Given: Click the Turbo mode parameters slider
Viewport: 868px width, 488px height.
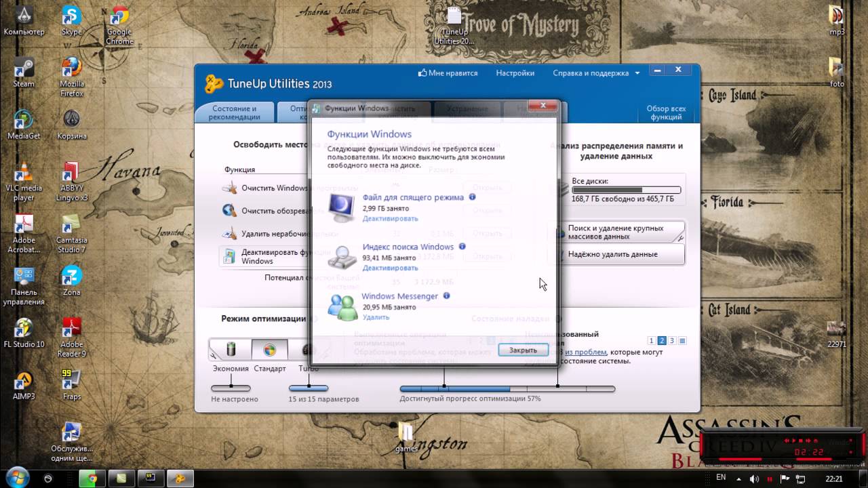Looking at the screenshot, I should coord(309,388).
